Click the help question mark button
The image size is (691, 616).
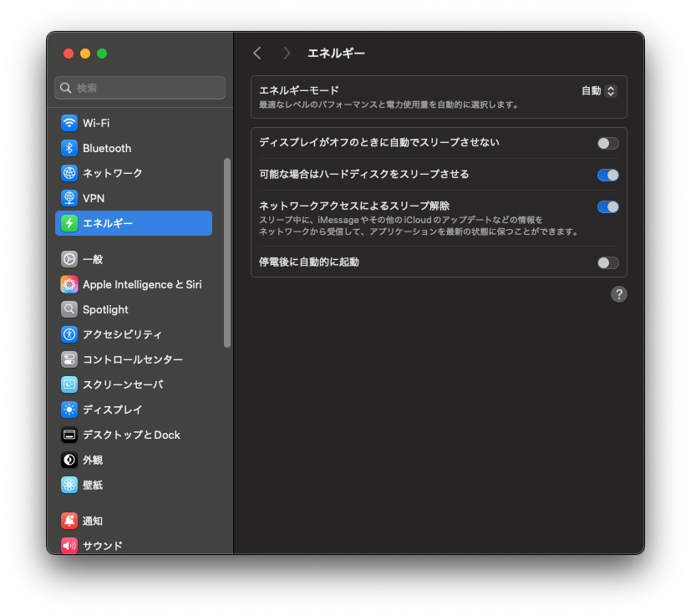click(619, 294)
